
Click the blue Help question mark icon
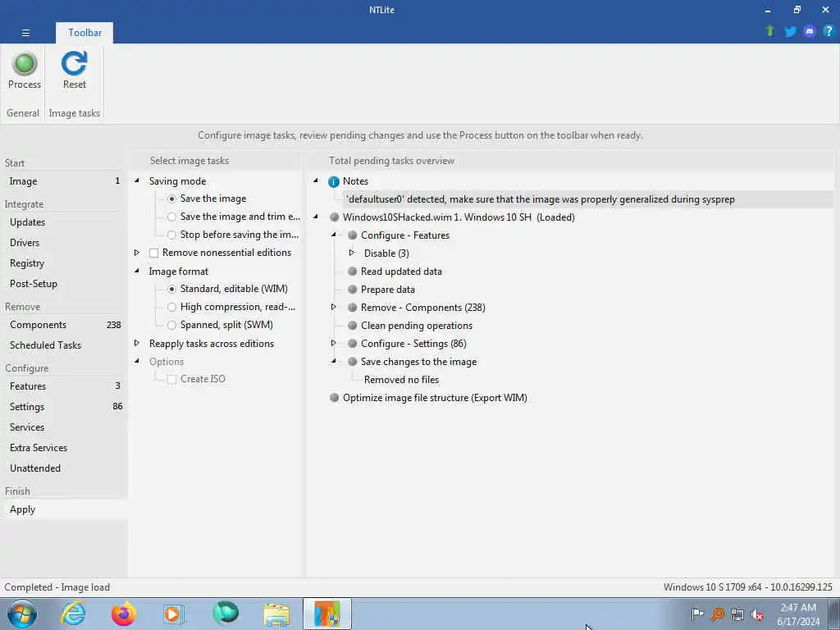click(x=829, y=31)
